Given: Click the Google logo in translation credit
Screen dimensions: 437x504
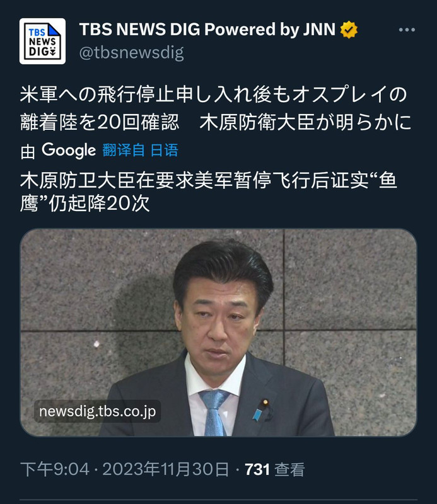Looking at the screenshot, I should pyautogui.click(x=69, y=151).
